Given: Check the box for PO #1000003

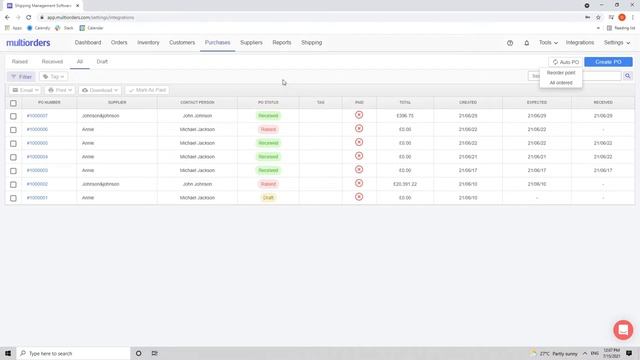Looking at the screenshot, I should (x=13, y=171).
